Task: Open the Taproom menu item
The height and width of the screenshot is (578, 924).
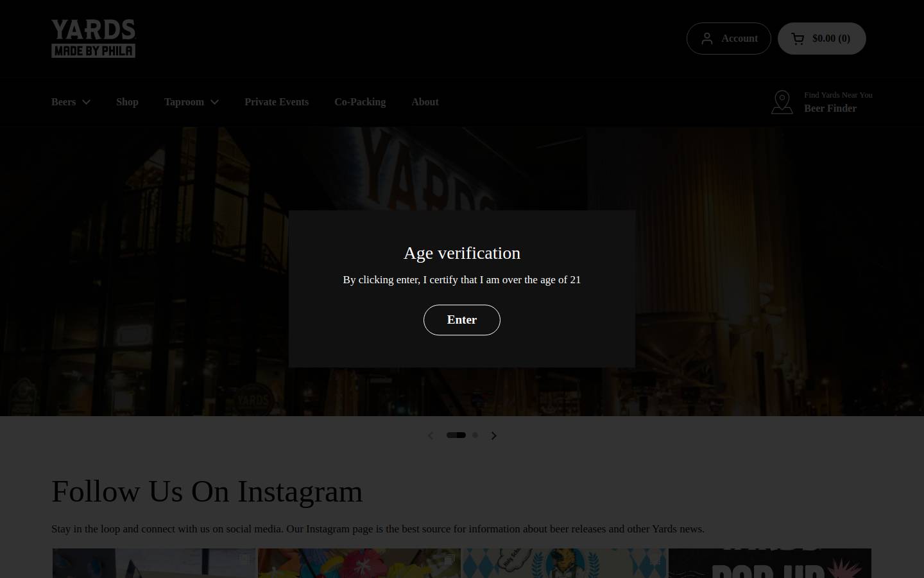Action: [184, 102]
